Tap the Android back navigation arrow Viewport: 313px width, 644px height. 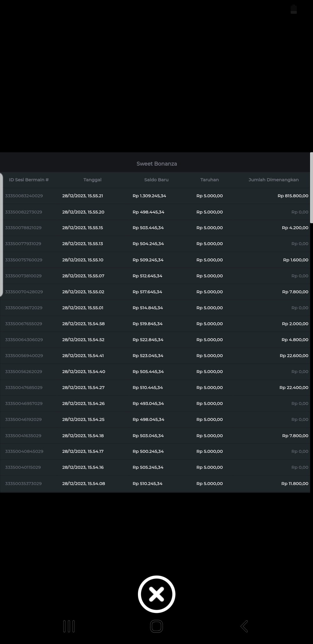click(244, 626)
